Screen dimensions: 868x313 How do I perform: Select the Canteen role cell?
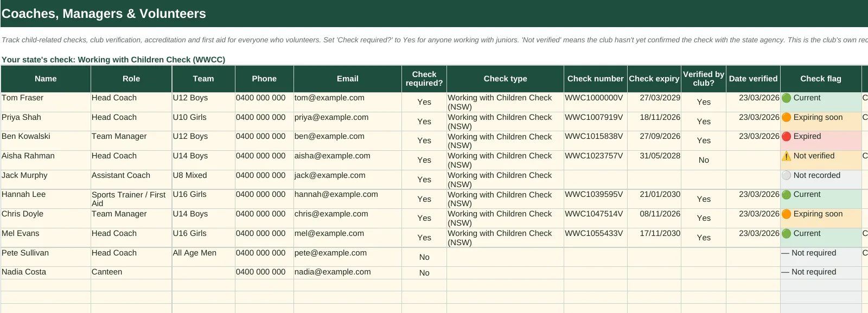[131, 273]
